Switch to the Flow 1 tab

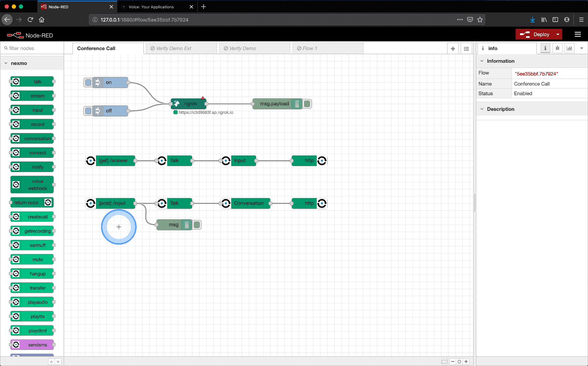pyautogui.click(x=309, y=49)
